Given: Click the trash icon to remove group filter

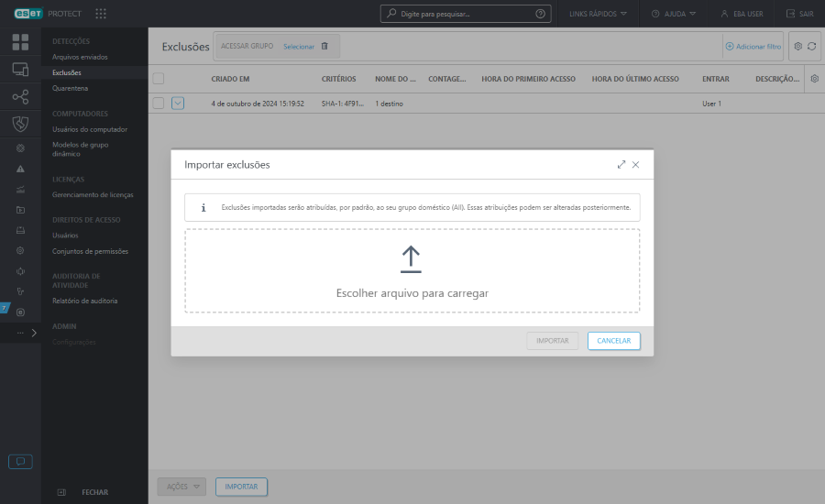Looking at the screenshot, I should click(x=324, y=46).
